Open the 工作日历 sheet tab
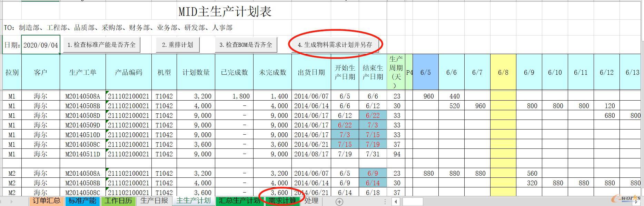This screenshot has width=644, height=206. click(x=118, y=201)
